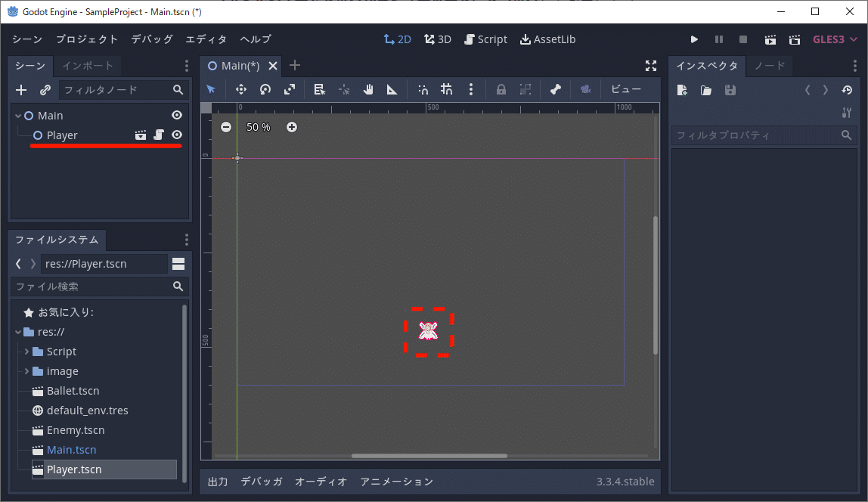Switch to the 3D workspace

437,39
